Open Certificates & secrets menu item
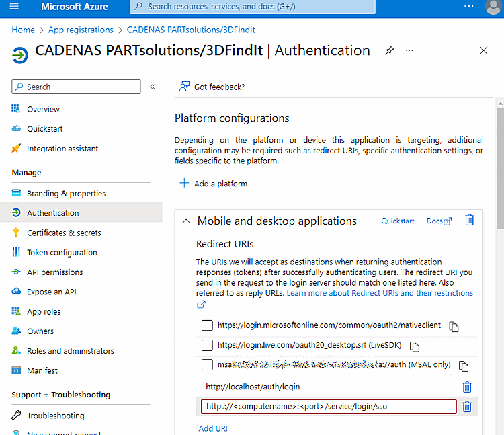504x435 pixels. pos(64,233)
